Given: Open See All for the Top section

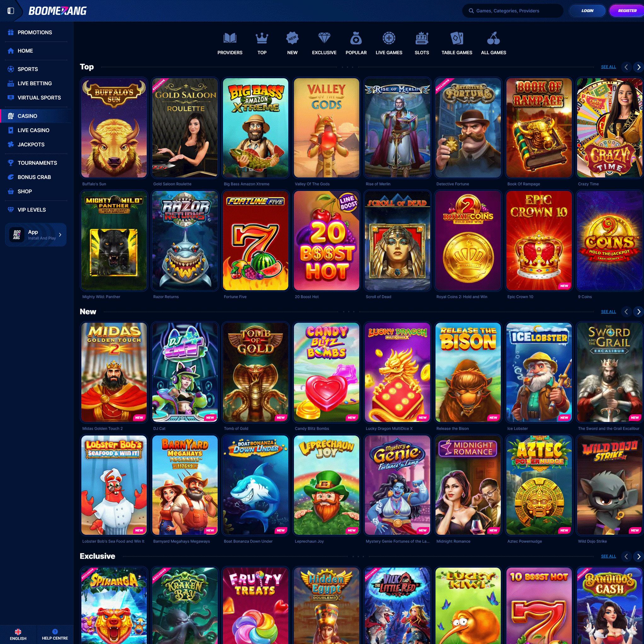Looking at the screenshot, I should [608, 67].
